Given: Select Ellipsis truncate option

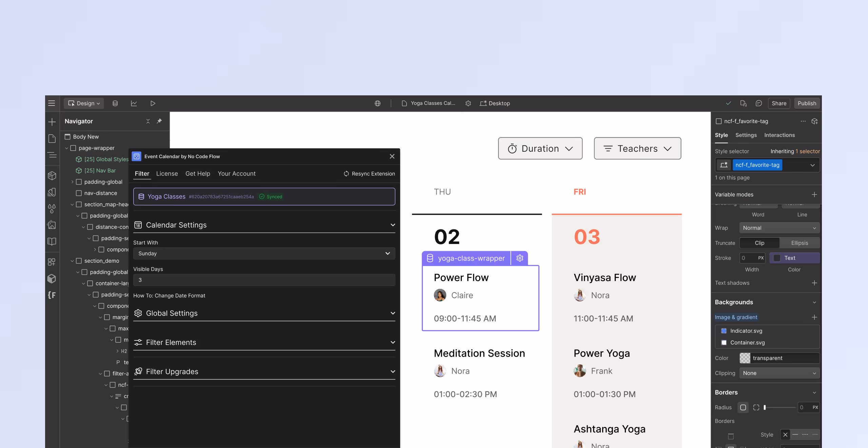Looking at the screenshot, I should pos(799,243).
